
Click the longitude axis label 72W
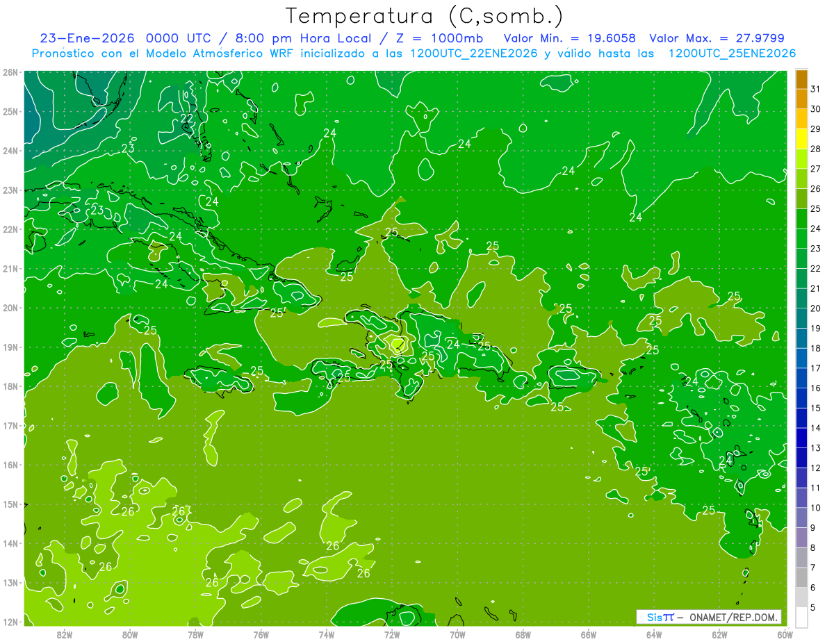click(392, 634)
